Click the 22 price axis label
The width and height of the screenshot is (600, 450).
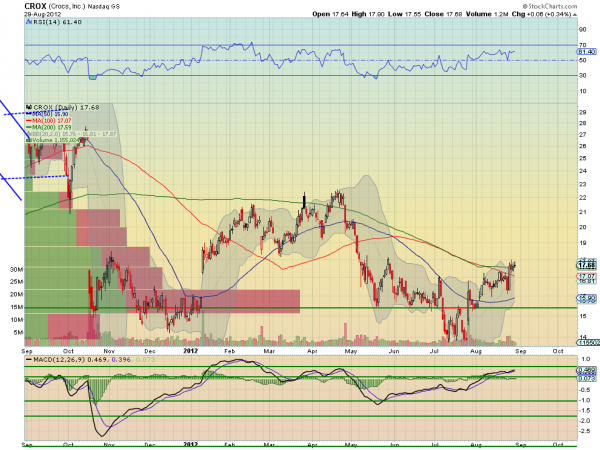pyautogui.click(x=582, y=197)
